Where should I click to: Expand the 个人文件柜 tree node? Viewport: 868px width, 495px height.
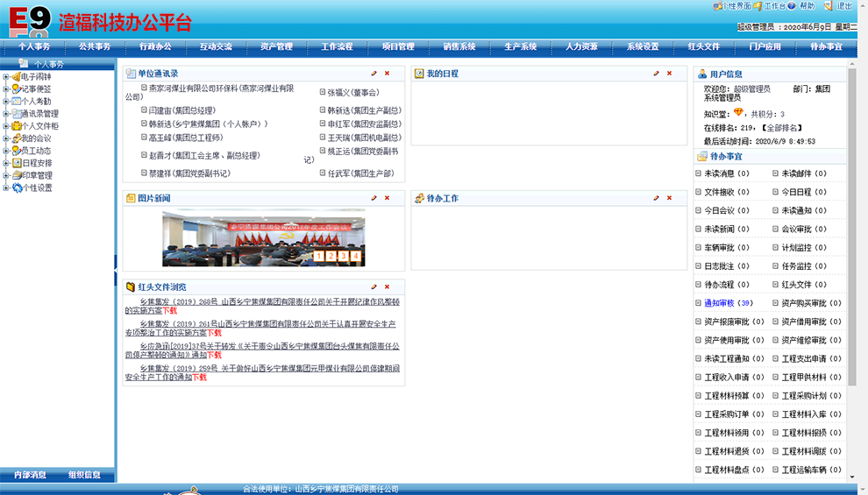click(x=5, y=126)
